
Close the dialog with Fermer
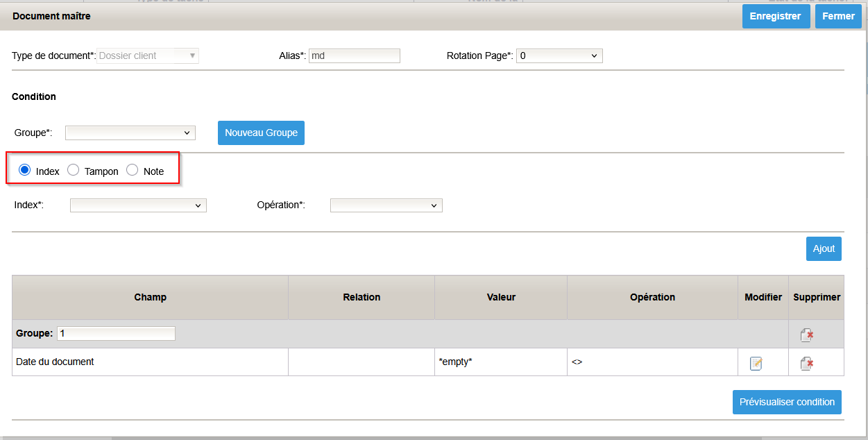[838, 16]
